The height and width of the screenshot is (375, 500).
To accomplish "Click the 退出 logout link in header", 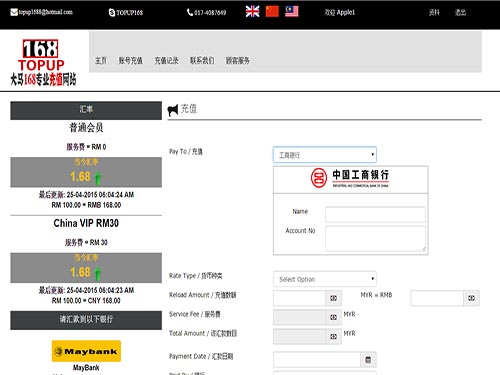I will [460, 13].
